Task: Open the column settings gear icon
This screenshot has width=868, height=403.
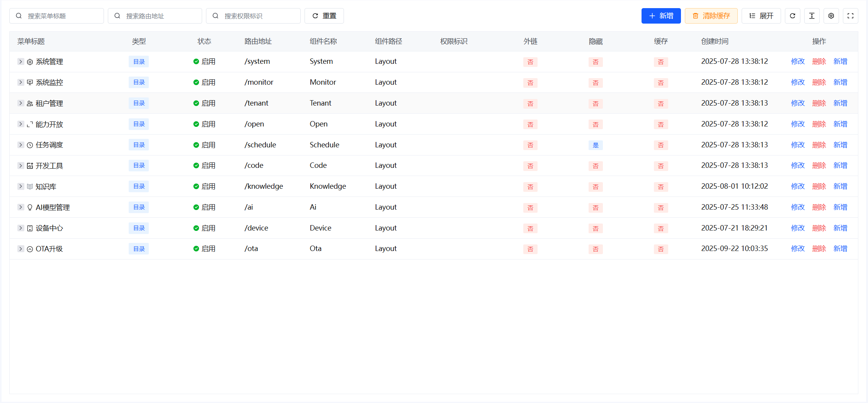Action: (x=831, y=16)
